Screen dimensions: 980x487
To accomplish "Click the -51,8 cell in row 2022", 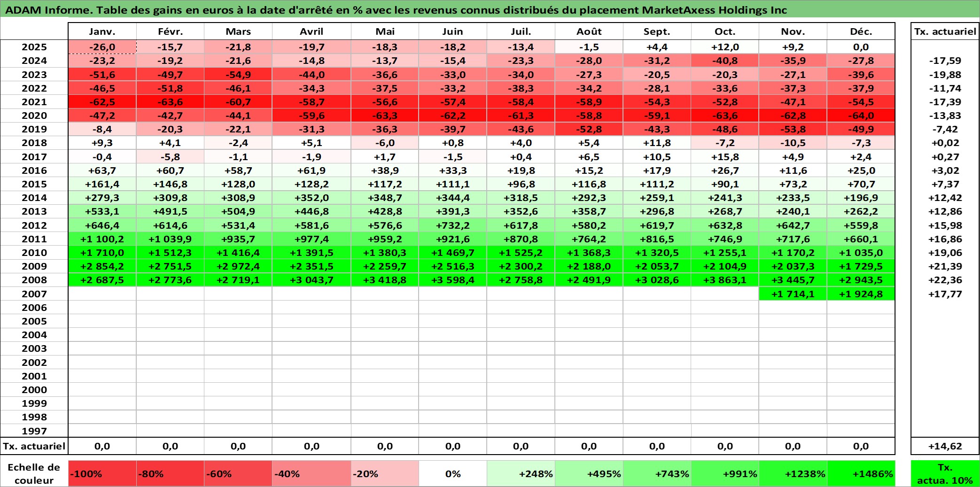I will tap(171, 88).
